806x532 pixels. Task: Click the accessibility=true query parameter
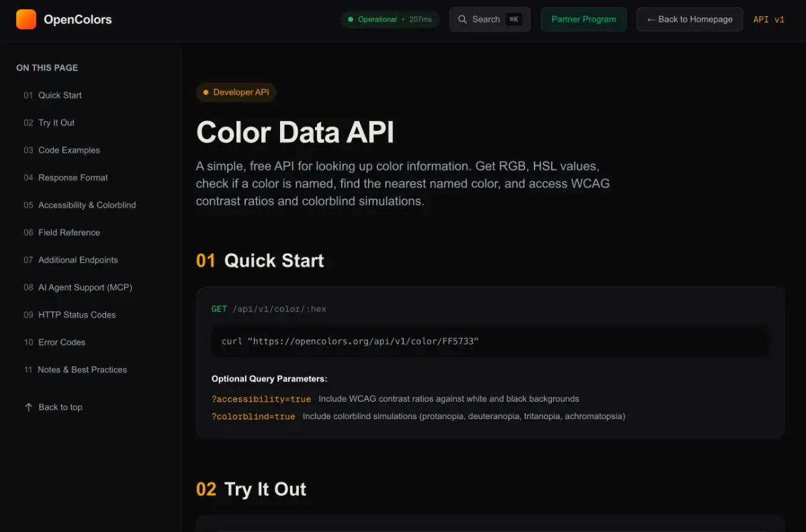click(x=261, y=398)
